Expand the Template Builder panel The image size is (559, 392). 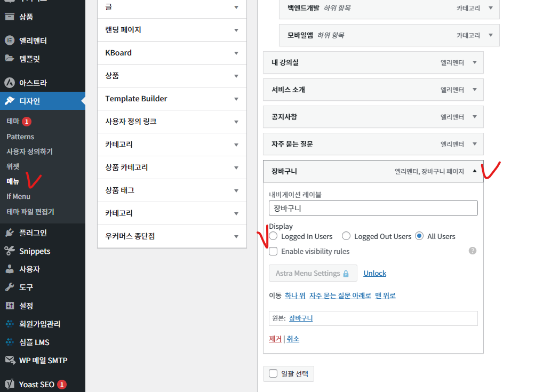point(172,99)
